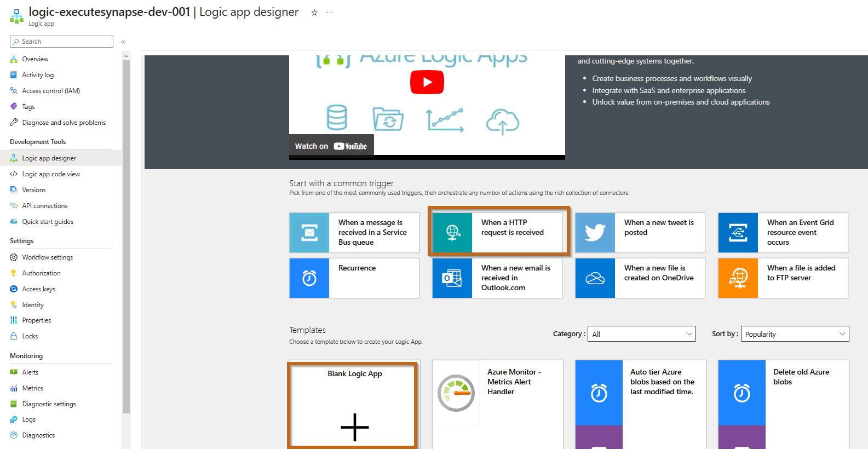
Task: Click the Access keys icon in sidebar
Action: (x=14, y=289)
